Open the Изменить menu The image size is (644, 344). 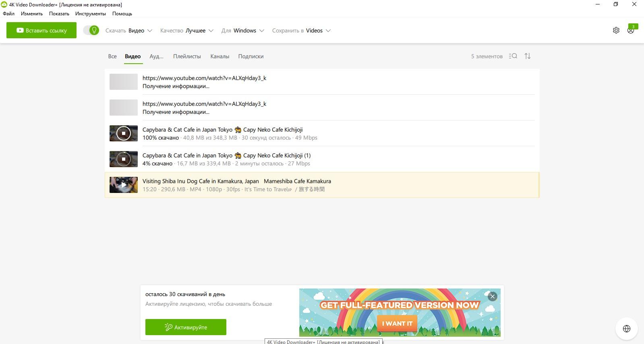point(32,14)
